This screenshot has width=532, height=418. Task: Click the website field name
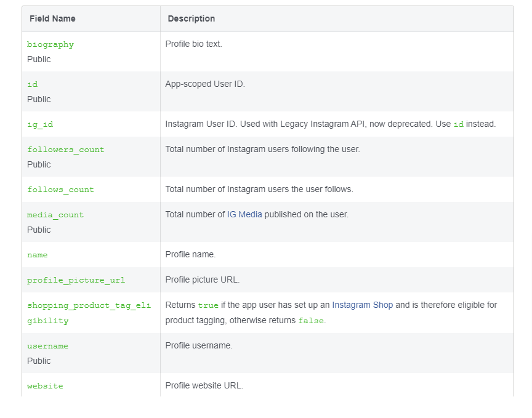[x=45, y=386]
